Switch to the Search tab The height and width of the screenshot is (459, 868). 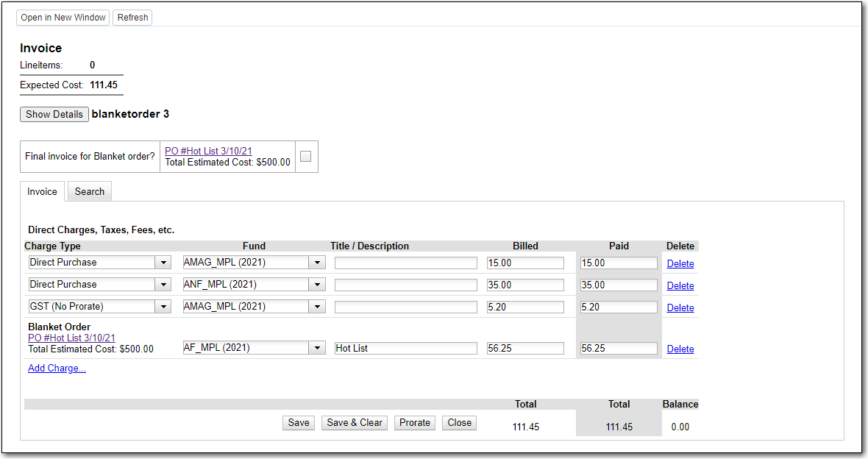point(89,191)
